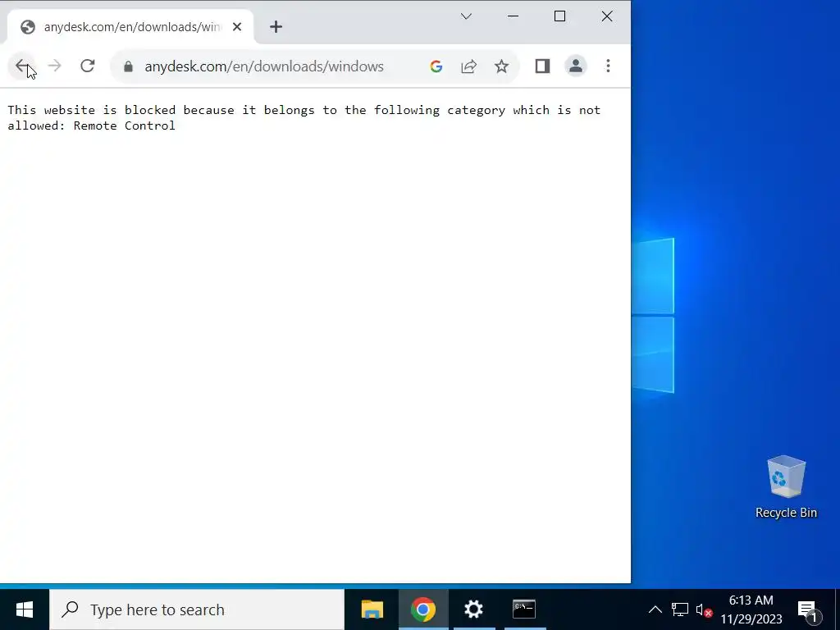Select the Recycle Bin desktop icon
The width and height of the screenshot is (840, 630).
(786, 486)
